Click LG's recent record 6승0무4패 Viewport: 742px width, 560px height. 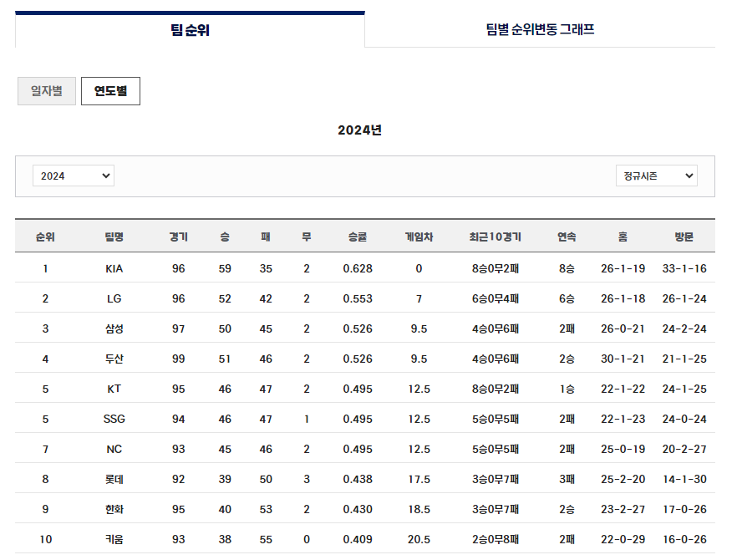pos(495,298)
